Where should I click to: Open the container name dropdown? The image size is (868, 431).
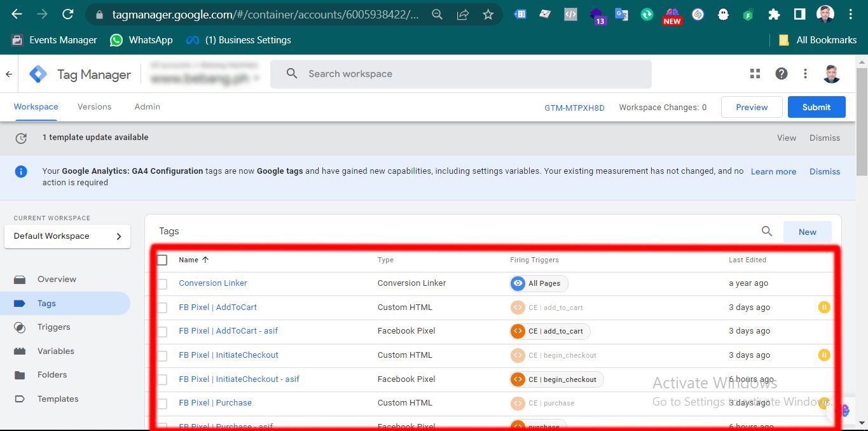205,78
